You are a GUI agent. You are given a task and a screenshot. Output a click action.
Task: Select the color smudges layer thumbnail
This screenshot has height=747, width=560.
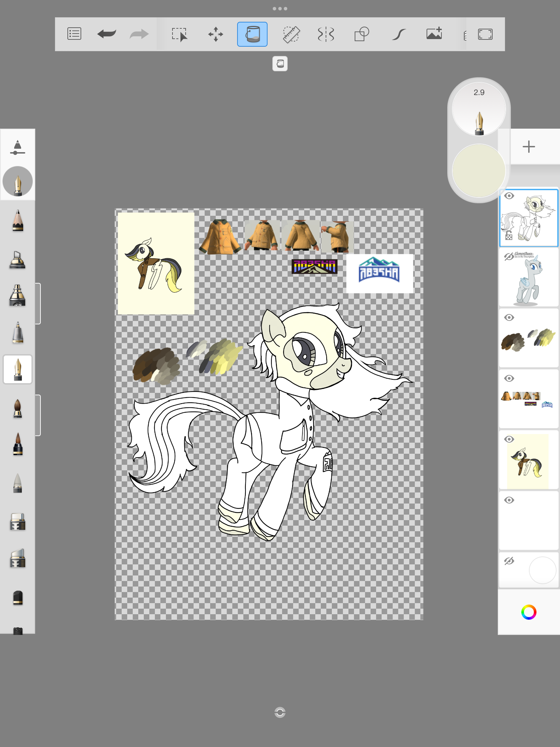tap(529, 338)
